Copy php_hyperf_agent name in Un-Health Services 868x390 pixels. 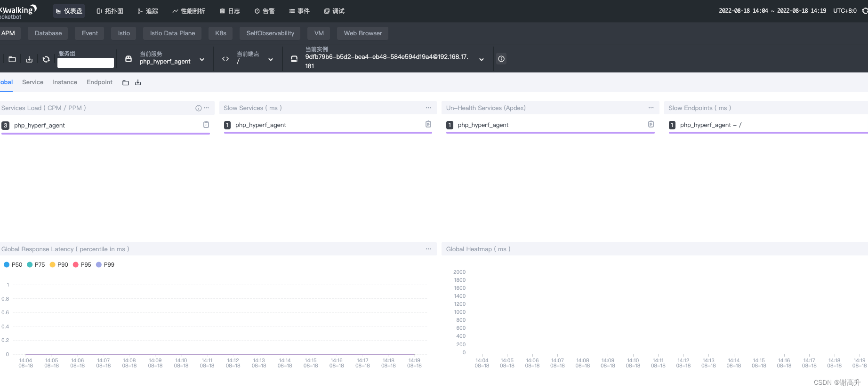click(651, 124)
